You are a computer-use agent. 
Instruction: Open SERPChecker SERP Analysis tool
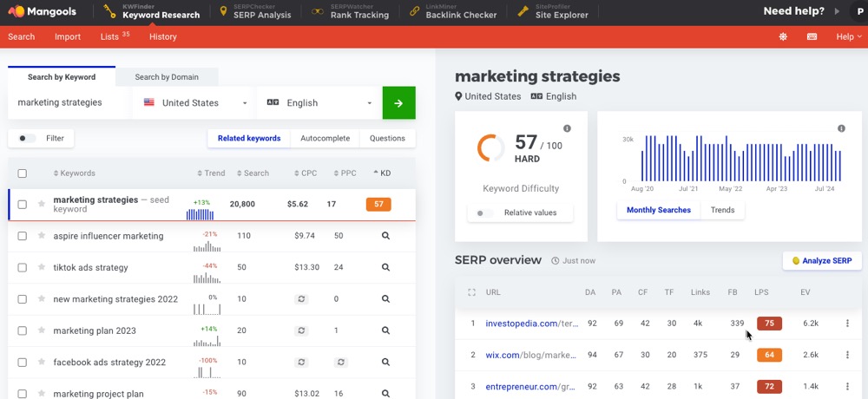point(255,11)
